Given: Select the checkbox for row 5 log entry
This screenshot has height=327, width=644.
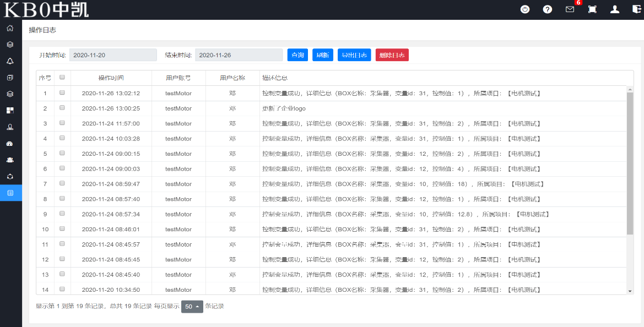Looking at the screenshot, I should coord(62,154).
